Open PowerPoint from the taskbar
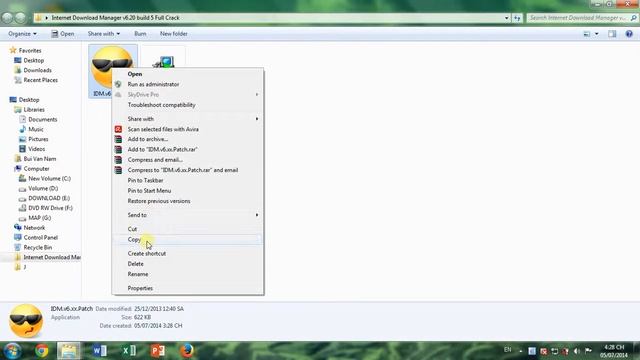Image resolution: width=640 pixels, height=360 pixels. coord(158,351)
